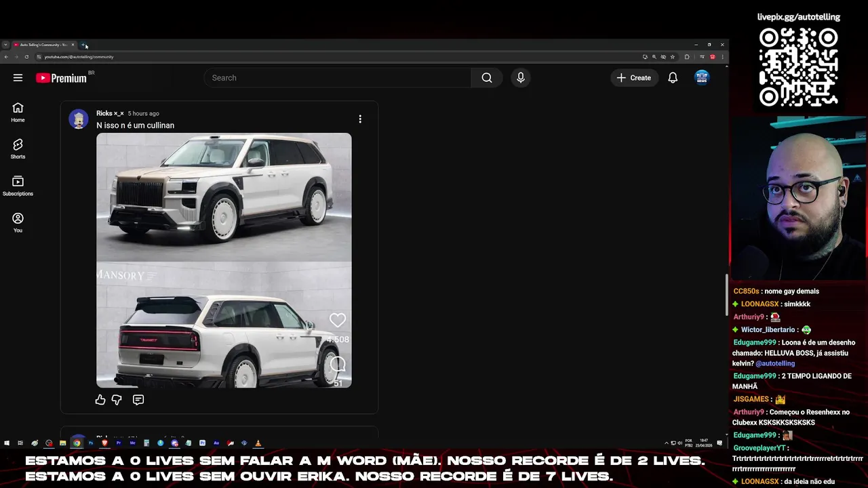868x488 pixels.
Task: Open Home in the sidebar
Action: coord(18,113)
